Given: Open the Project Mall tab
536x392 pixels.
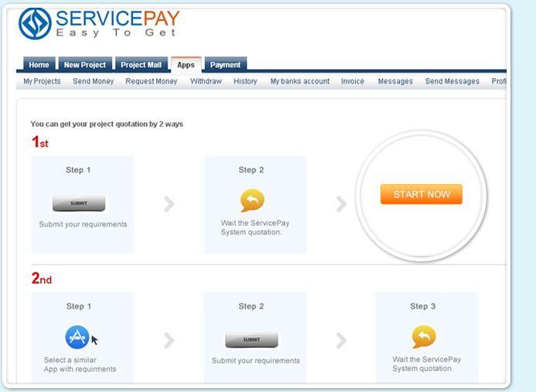Looking at the screenshot, I should pyautogui.click(x=142, y=65).
